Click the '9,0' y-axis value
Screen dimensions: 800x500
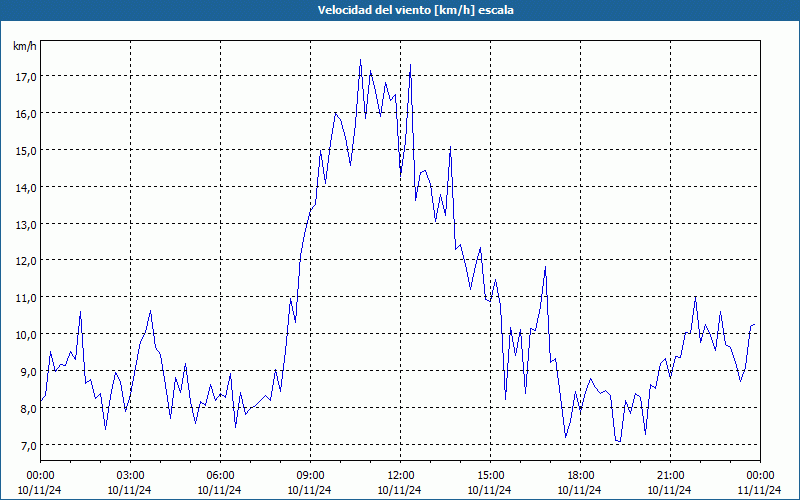(29, 372)
